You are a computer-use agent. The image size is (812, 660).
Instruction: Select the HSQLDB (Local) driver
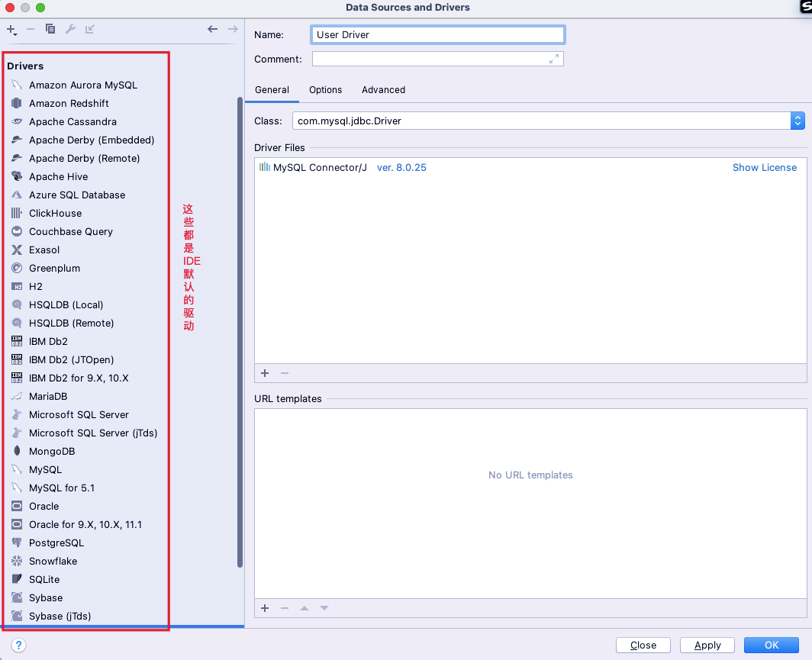(66, 305)
